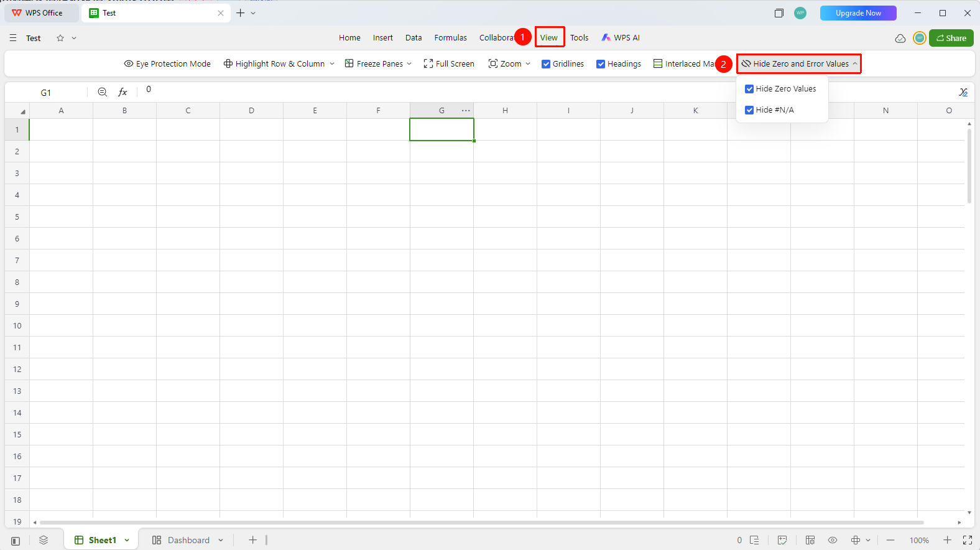
Task: Click the eye protection icon in status bar
Action: 833,540
